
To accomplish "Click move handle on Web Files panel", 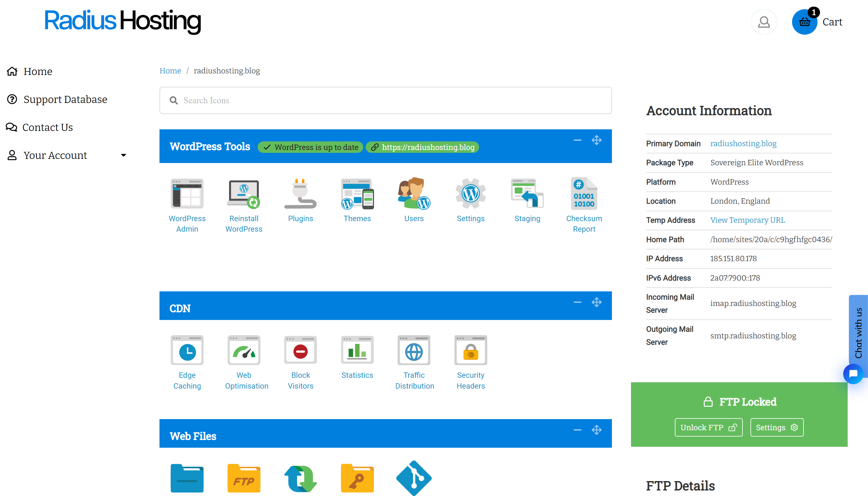I will point(596,430).
